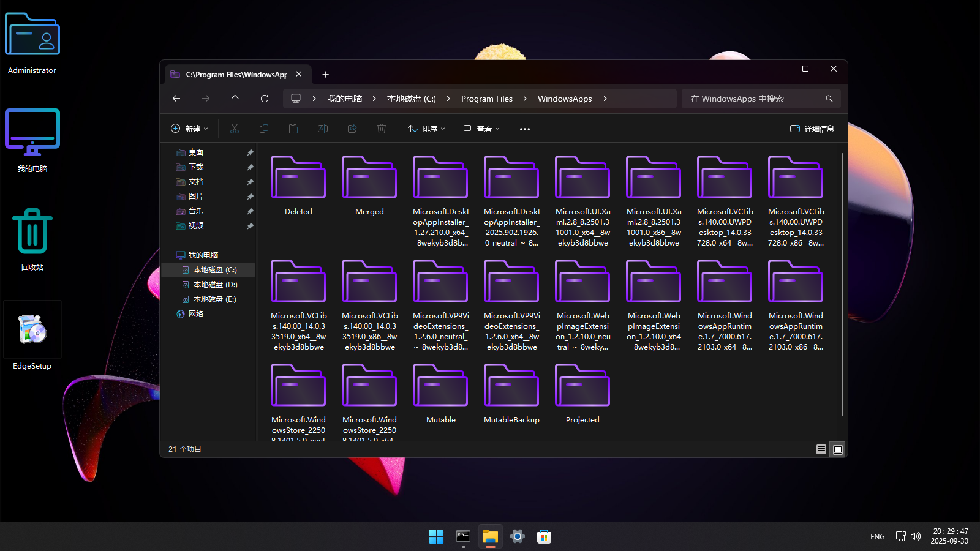Screen dimensions: 980x551
Task: Select the Microsoft.DesktopAppInstaller 1.27.210.0 x64 folder
Action: pos(440,201)
